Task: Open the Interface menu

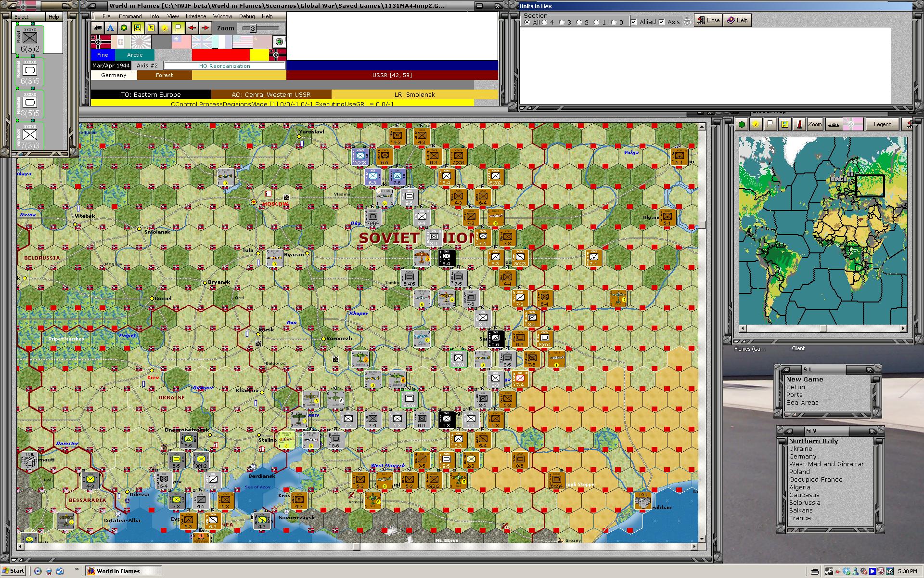Action: 196,16
